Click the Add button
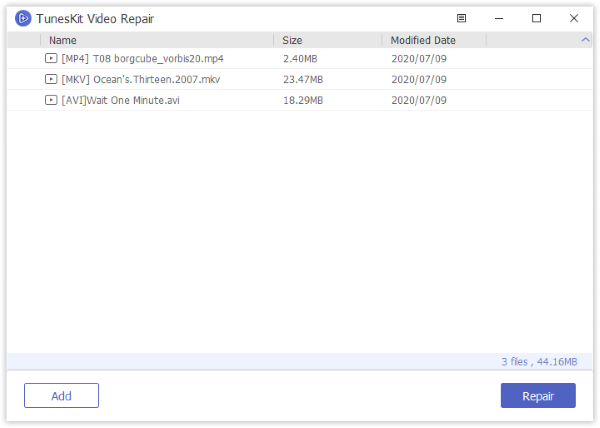The height and width of the screenshot is (428, 600). point(61,395)
